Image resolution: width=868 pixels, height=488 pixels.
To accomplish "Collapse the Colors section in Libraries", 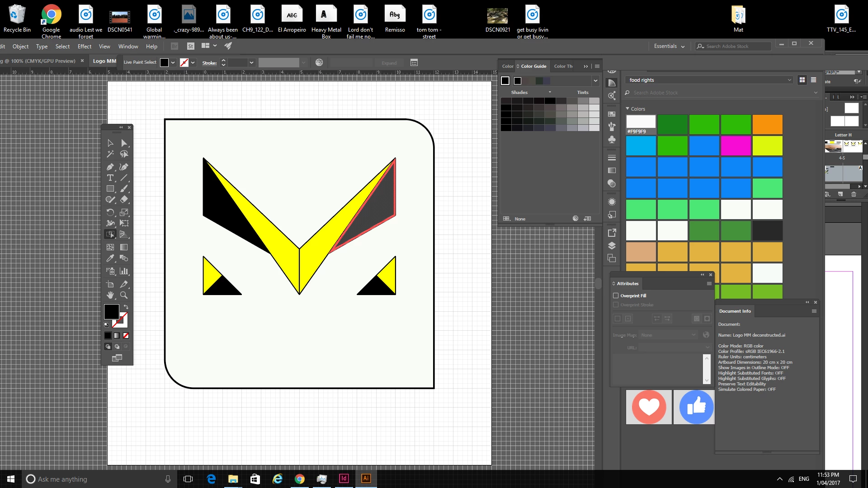I will [627, 109].
